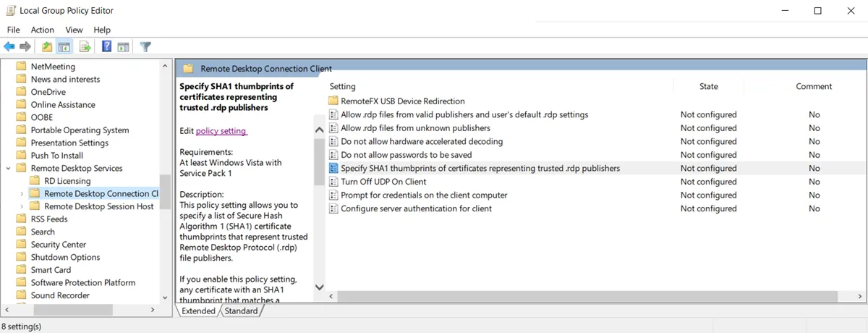The height and width of the screenshot is (333, 868).
Task: Click folder icon next to RD Licensing
Action: point(35,181)
